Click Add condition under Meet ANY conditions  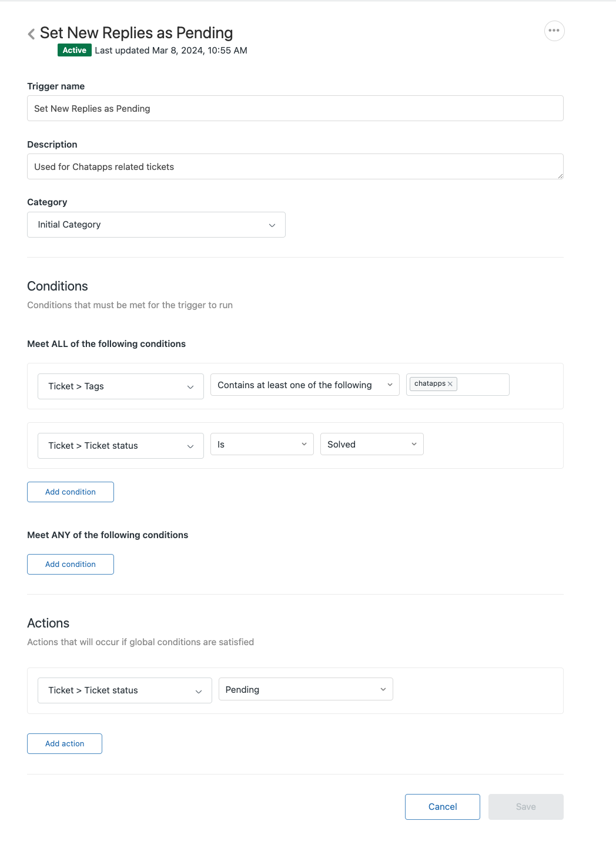[x=71, y=565]
